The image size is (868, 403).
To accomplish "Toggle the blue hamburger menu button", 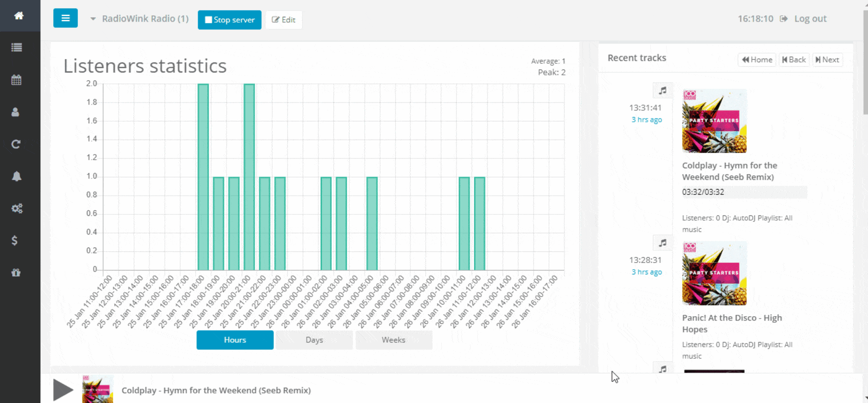I will [65, 18].
